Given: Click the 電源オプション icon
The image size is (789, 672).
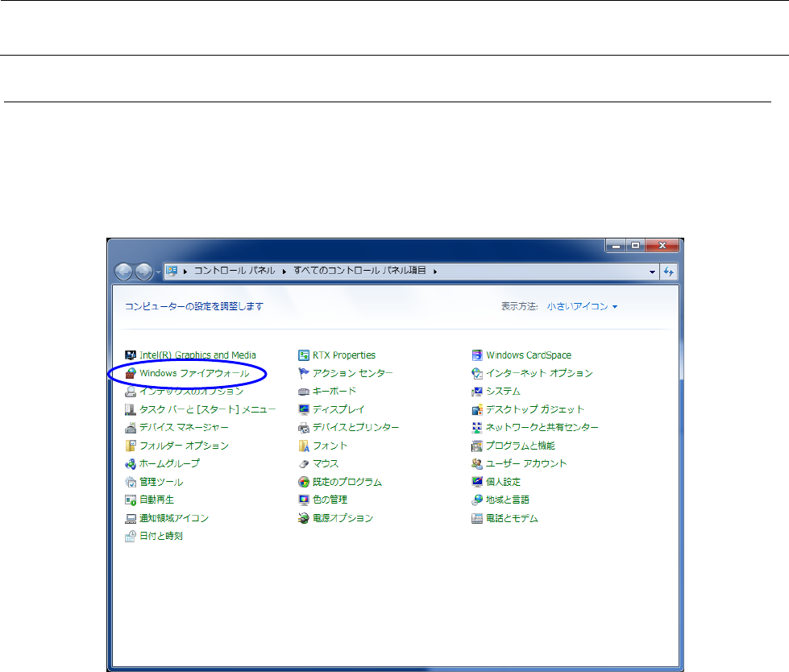Looking at the screenshot, I should (x=303, y=518).
